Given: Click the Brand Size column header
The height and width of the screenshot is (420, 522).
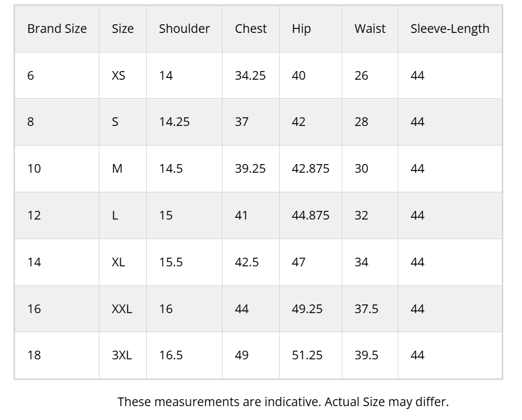Looking at the screenshot, I should pyautogui.click(x=57, y=29).
